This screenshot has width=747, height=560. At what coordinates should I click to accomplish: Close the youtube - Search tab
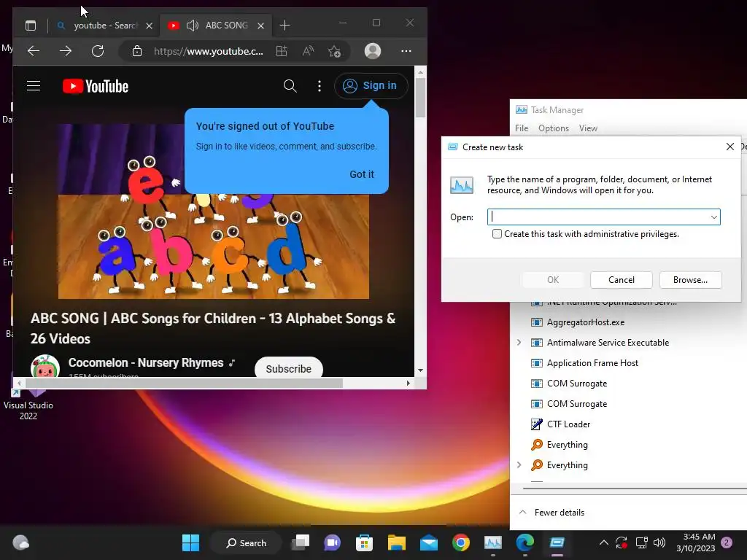pos(149,26)
